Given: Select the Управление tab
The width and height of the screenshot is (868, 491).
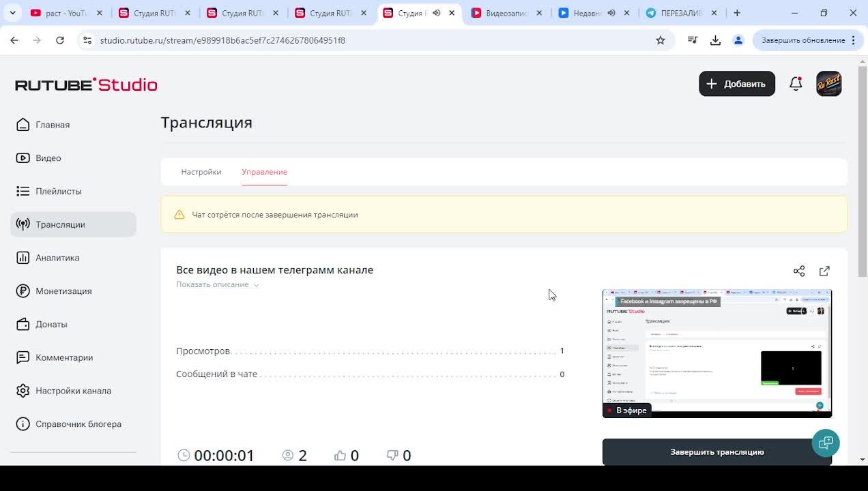Looking at the screenshot, I should [264, 172].
